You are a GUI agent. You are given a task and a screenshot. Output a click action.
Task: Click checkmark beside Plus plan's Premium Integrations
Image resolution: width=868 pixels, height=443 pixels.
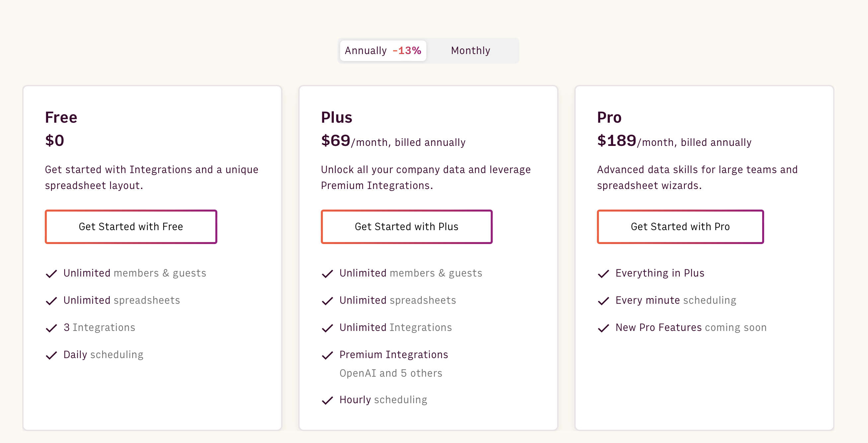coord(327,355)
